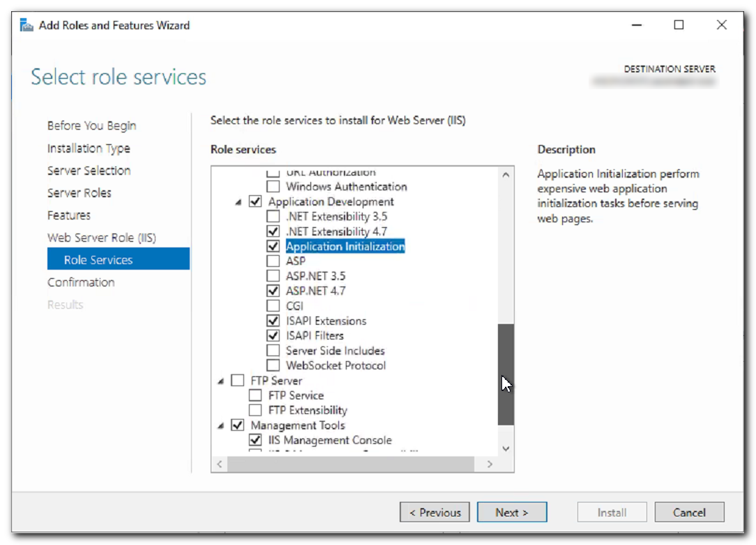Select the Windows Authentication label
This screenshot has height=545, width=756.
click(346, 187)
